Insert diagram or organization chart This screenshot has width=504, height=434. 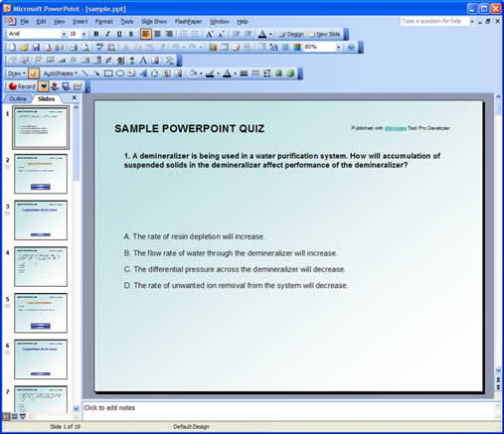click(x=154, y=73)
